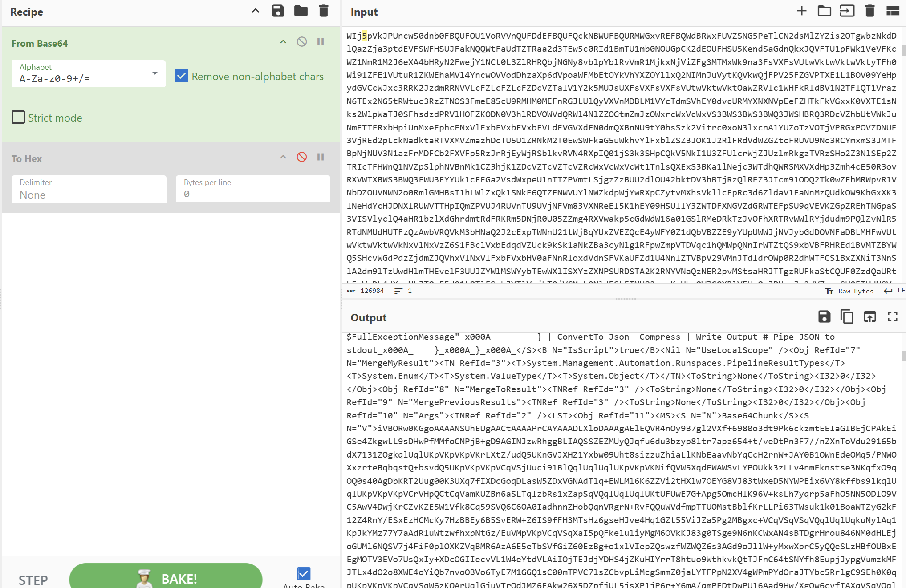Re-enable the disabled To Hex operation
Screen dimensions: 906x588
[x=302, y=157]
